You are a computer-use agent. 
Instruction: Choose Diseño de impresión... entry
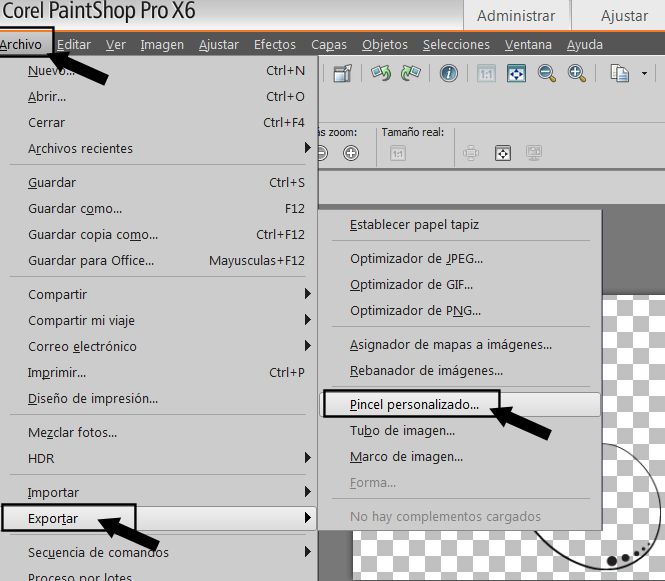(159, 399)
